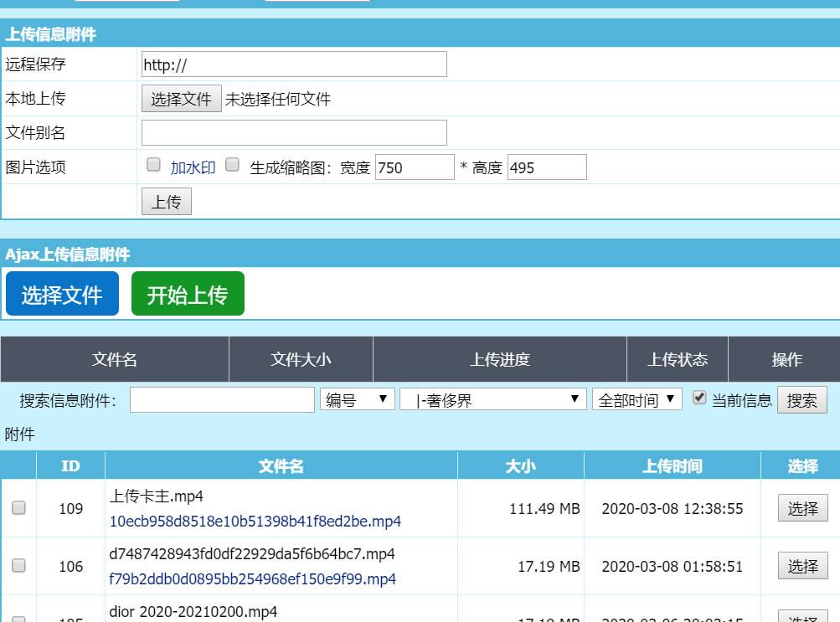Click the size value 111.49 MB
The image size is (840, 622).
544,508
